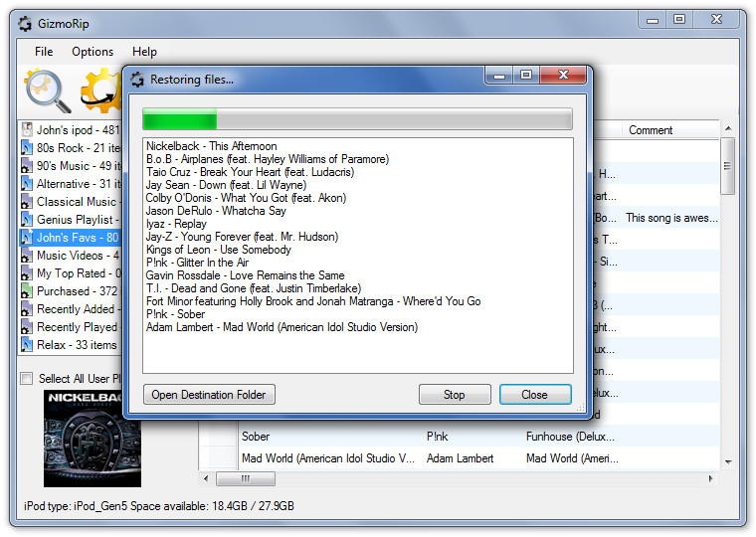Click the John's ipod device icon
This screenshot has width=756, height=537.
(27, 129)
